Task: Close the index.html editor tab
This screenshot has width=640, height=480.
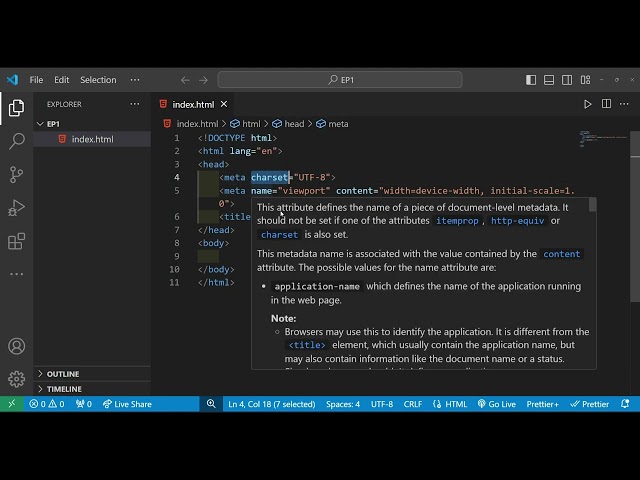Action: [x=224, y=104]
